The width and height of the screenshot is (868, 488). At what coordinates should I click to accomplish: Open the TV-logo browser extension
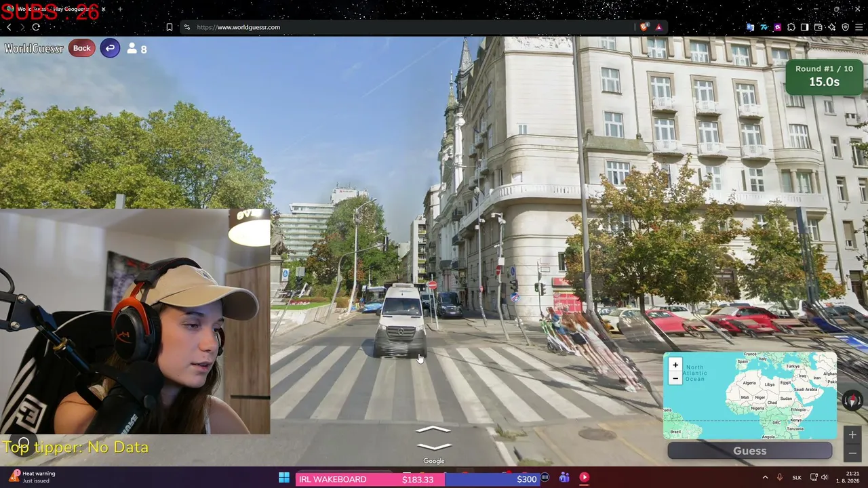pyautogui.click(x=764, y=27)
